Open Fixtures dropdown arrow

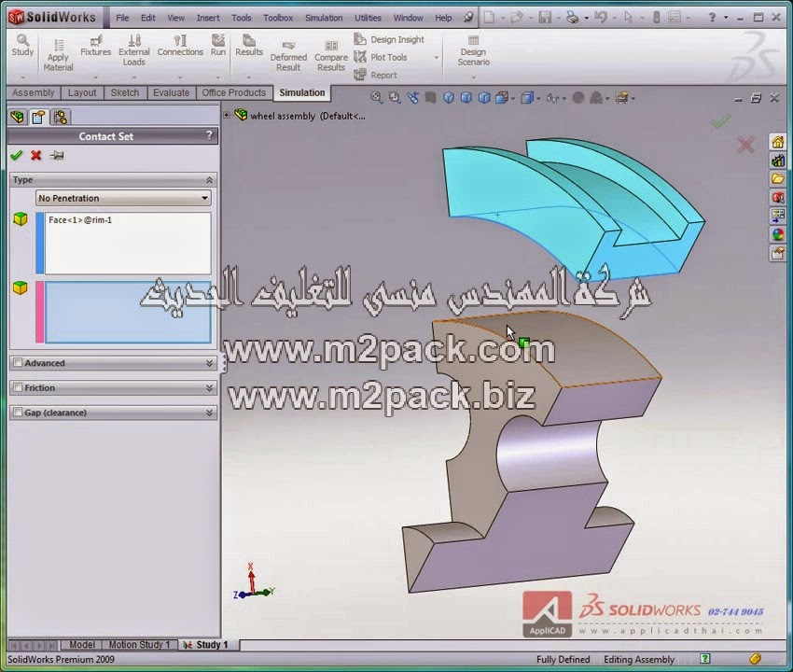pos(95,77)
